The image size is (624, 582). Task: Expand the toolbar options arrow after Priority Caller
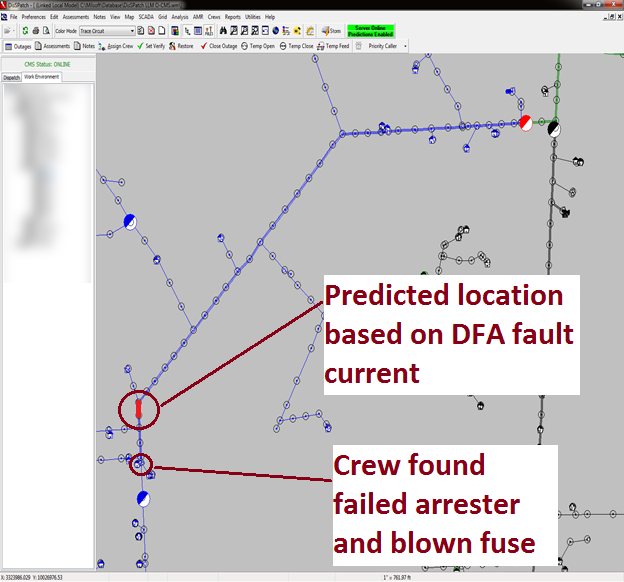tap(405, 46)
